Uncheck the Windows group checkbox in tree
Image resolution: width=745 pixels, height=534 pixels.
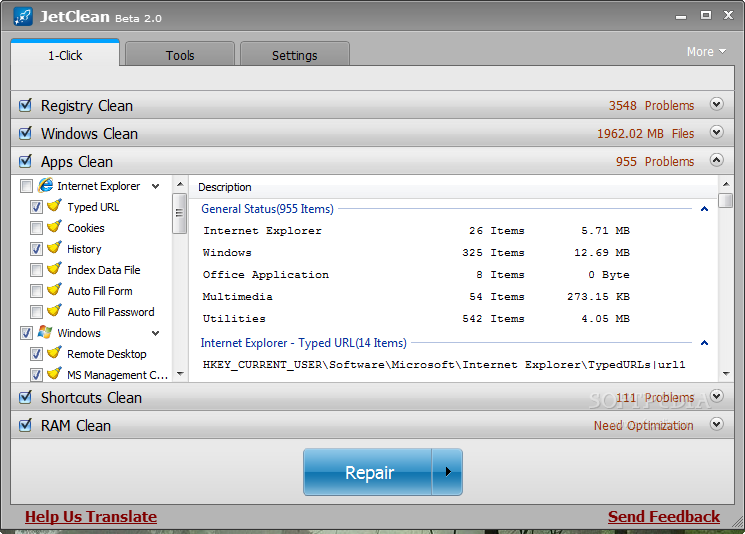(27, 333)
